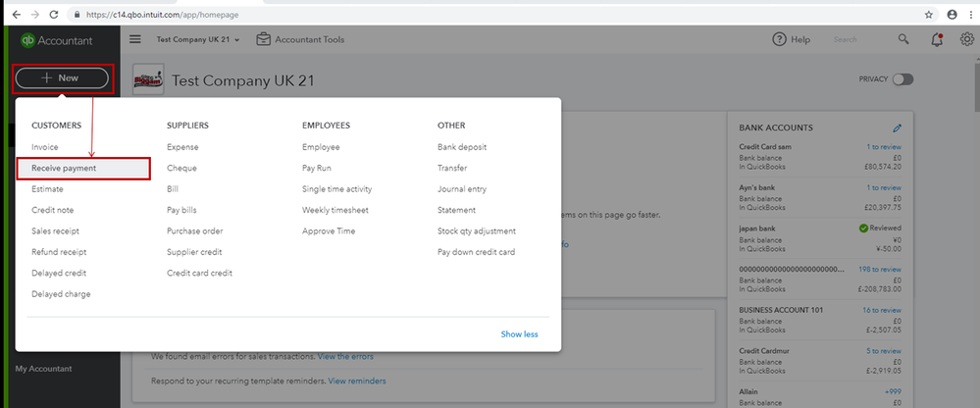980x408 pixels.
Task: Click the browser address bar URL
Action: tap(161, 14)
